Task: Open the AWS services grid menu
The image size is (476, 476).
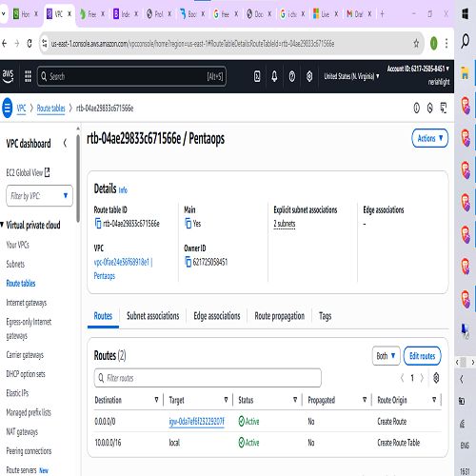Action: (x=28, y=76)
